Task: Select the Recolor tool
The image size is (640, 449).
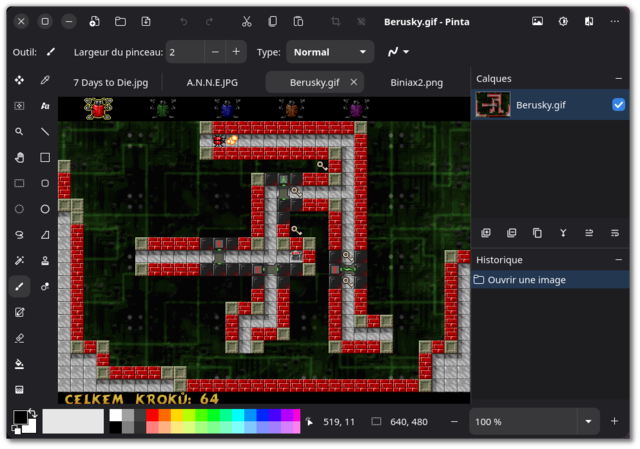Action: (45, 287)
